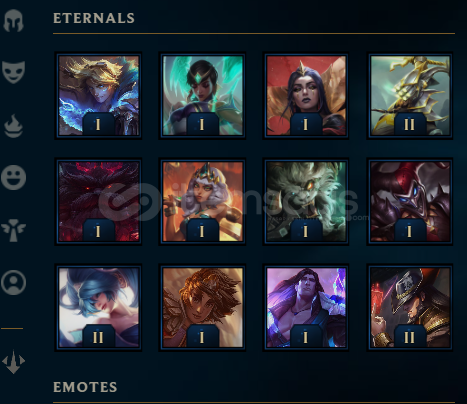The height and width of the screenshot is (404, 467).
Task: Open the Shaco jester eternal tile
Action: tap(410, 201)
